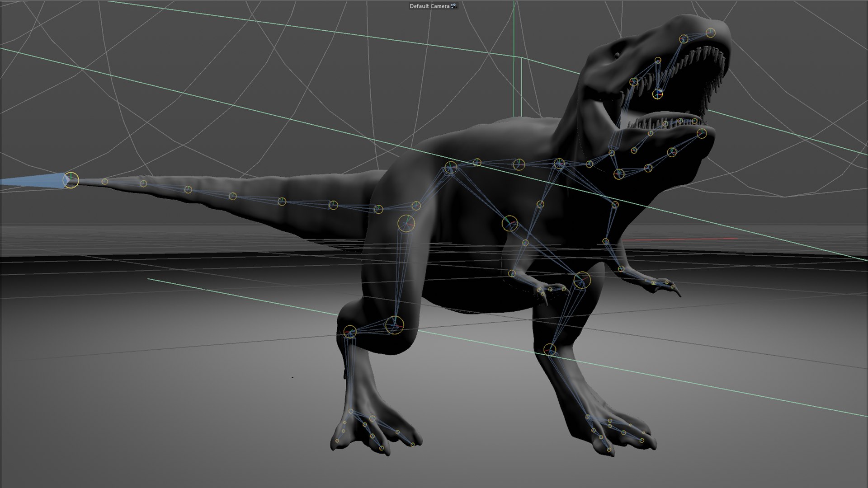Select the lower jaw tip joint
The height and width of the screenshot is (488, 868).
(702, 133)
